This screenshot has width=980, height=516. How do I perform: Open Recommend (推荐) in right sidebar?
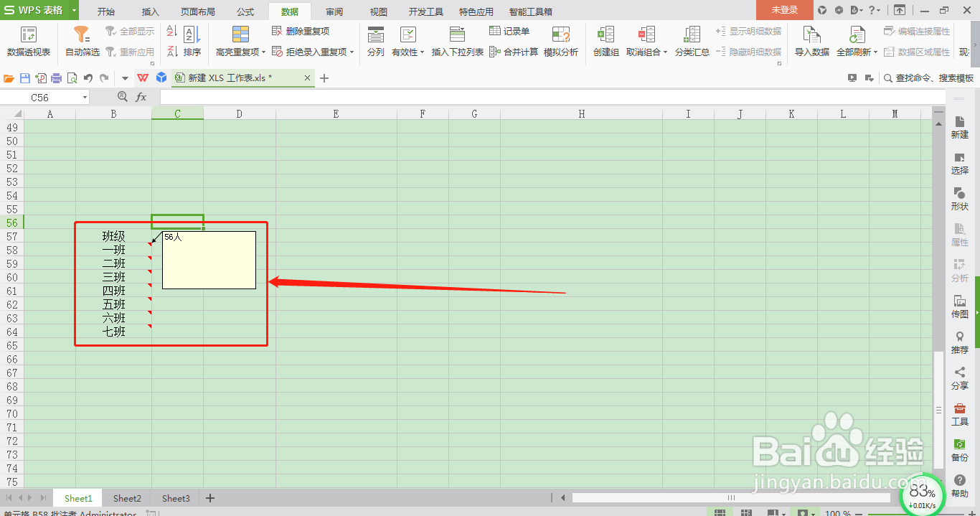click(959, 343)
